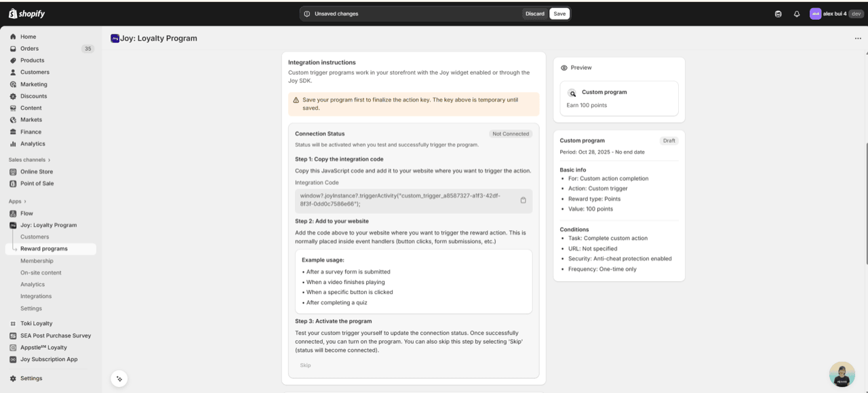
Task: Click the Finance bank icon
Action: pos(13,131)
